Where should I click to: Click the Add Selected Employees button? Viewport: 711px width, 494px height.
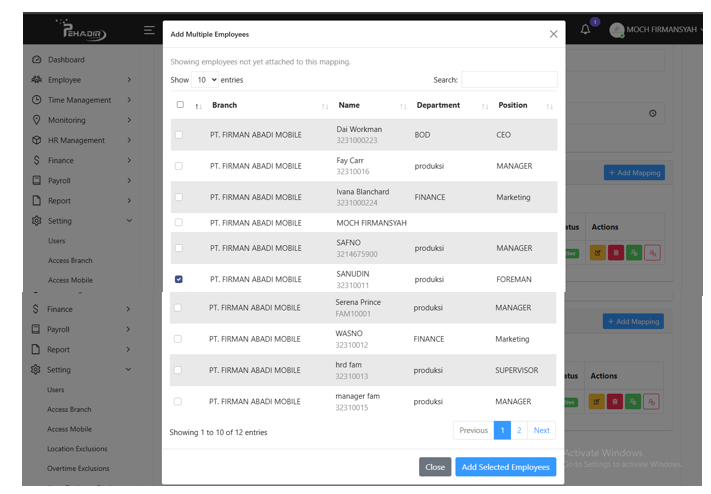[505, 467]
